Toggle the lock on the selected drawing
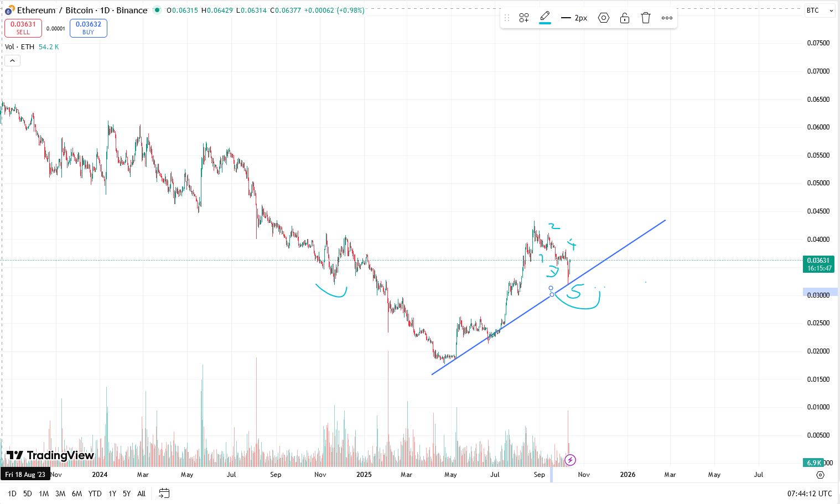This screenshot has height=504, width=840. click(625, 18)
